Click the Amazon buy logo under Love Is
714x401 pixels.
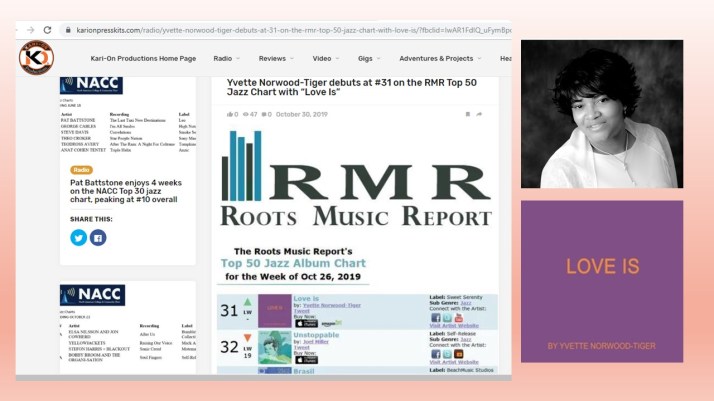tap(331, 324)
